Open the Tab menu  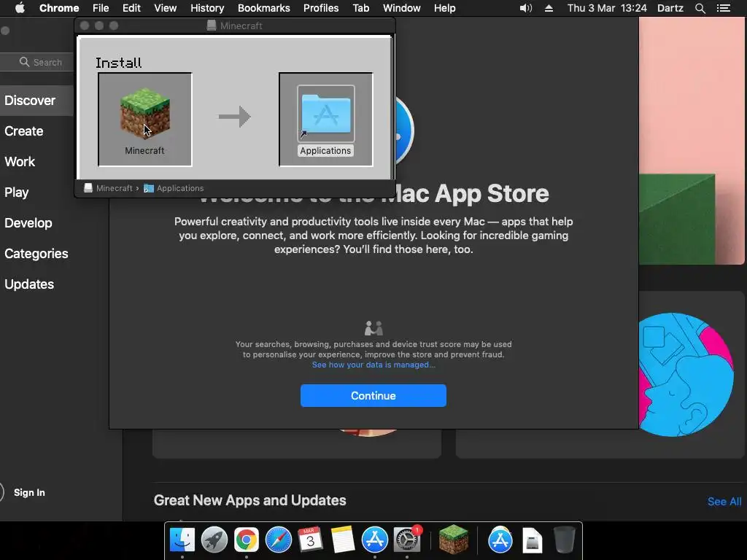click(x=360, y=8)
